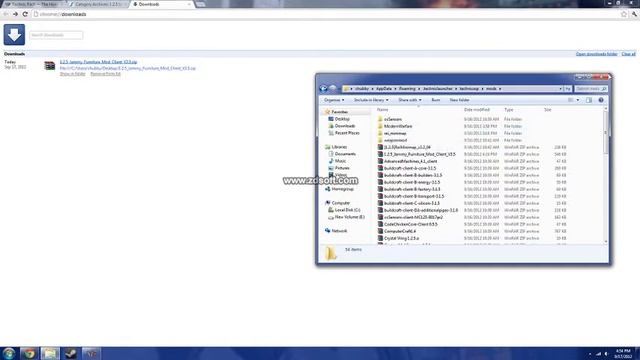
Task: Bookmark the page with star icon
Action: tap(624, 14)
